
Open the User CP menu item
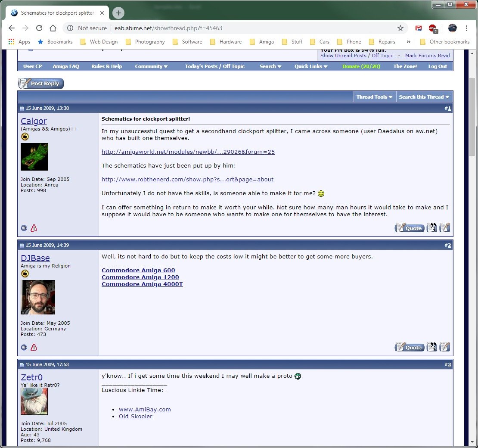coord(33,66)
